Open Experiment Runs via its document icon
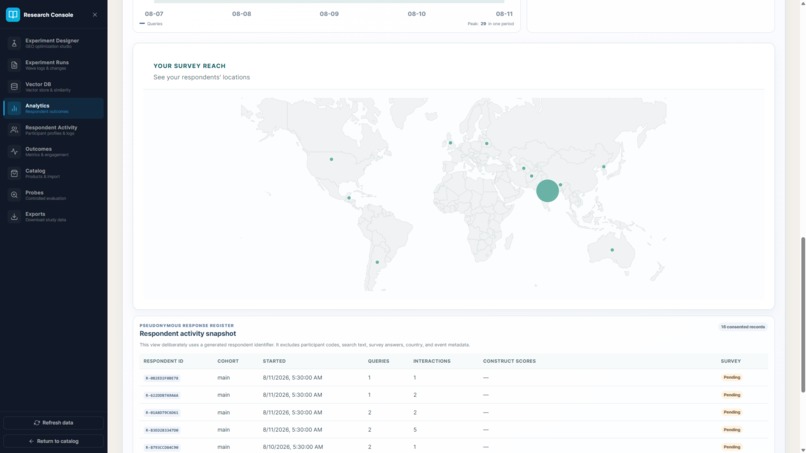806x453 pixels. 14,65
